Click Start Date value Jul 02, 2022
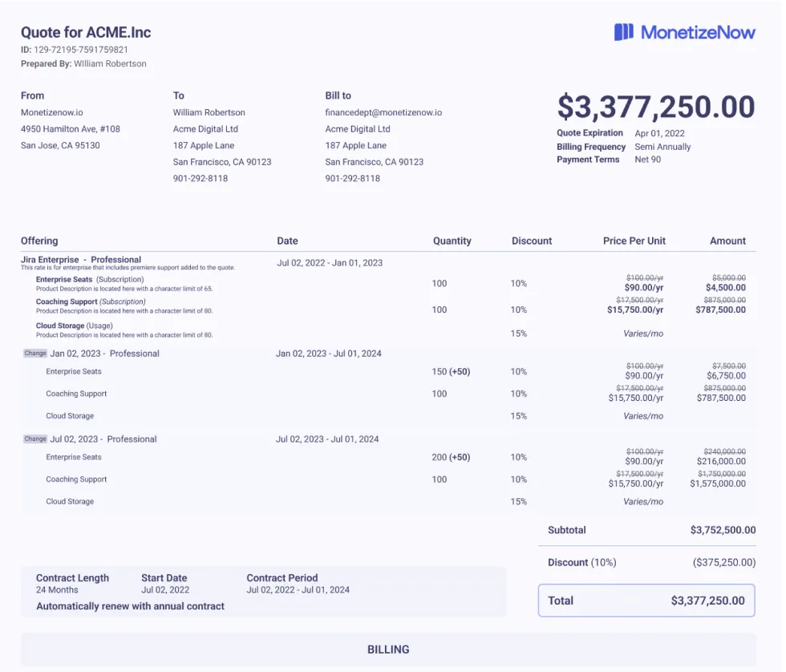The width and height of the screenshot is (786, 672). coord(165,590)
